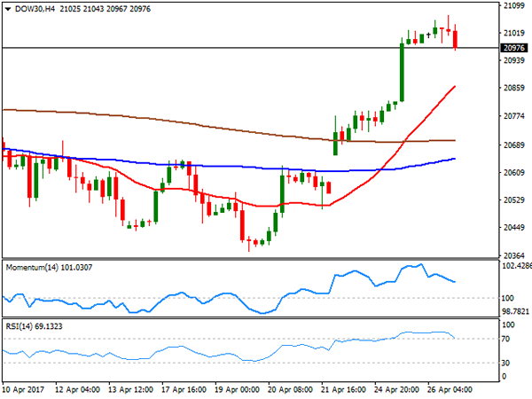The width and height of the screenshot is (532, 399).
Task: Click the 20859 price axis label
Action: tap(514, 88)
